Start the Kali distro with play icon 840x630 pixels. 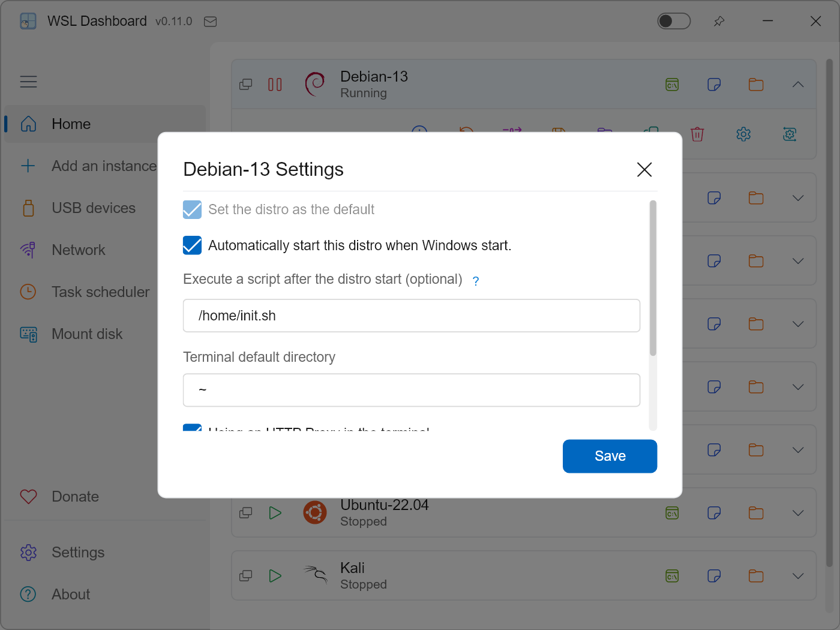click(x=275, y=576)
